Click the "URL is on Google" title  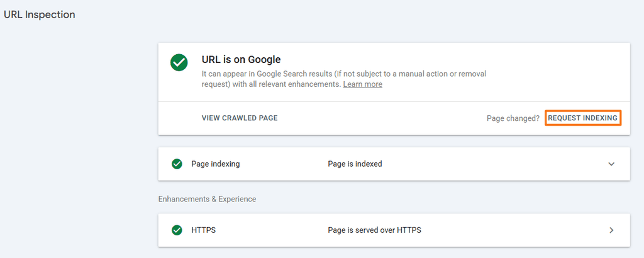tap(241, 60)
